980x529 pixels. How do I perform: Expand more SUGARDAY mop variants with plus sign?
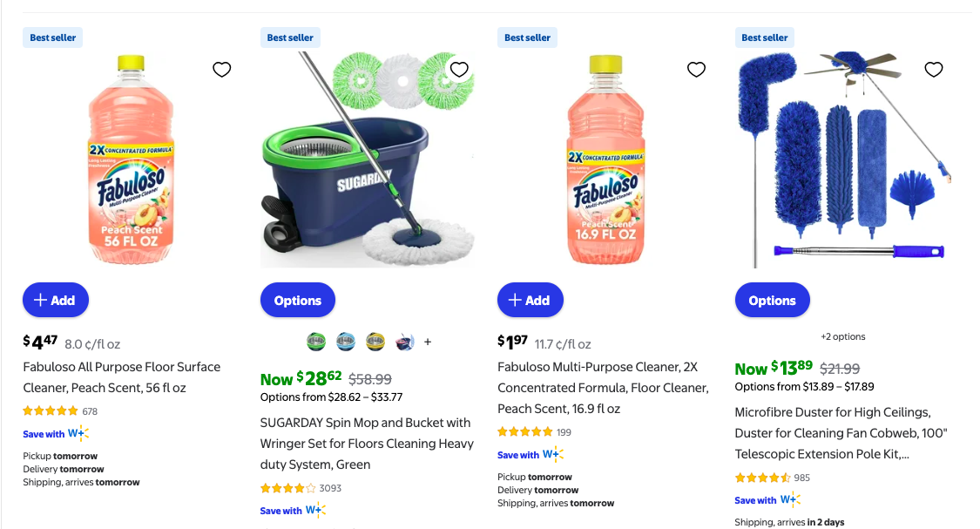click(428, 342)
